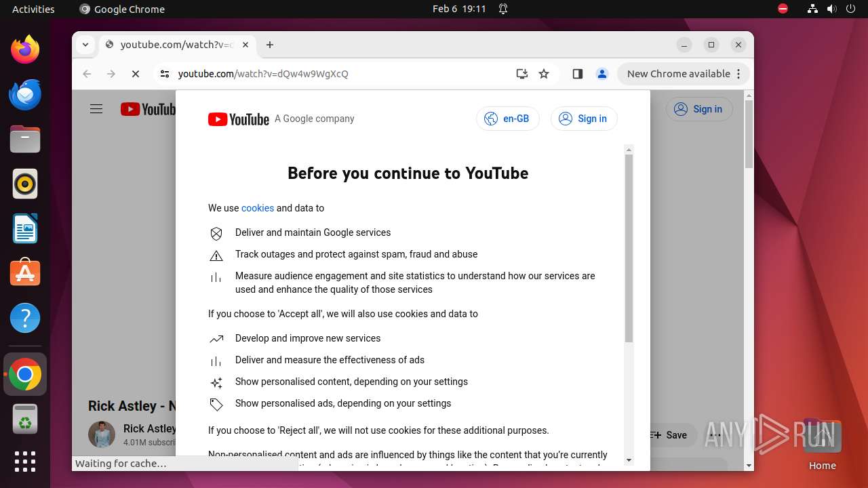The height and width of the screenshot is (488, 868).
Task: Change language using en-GB selector
Action: click(508, 119)
